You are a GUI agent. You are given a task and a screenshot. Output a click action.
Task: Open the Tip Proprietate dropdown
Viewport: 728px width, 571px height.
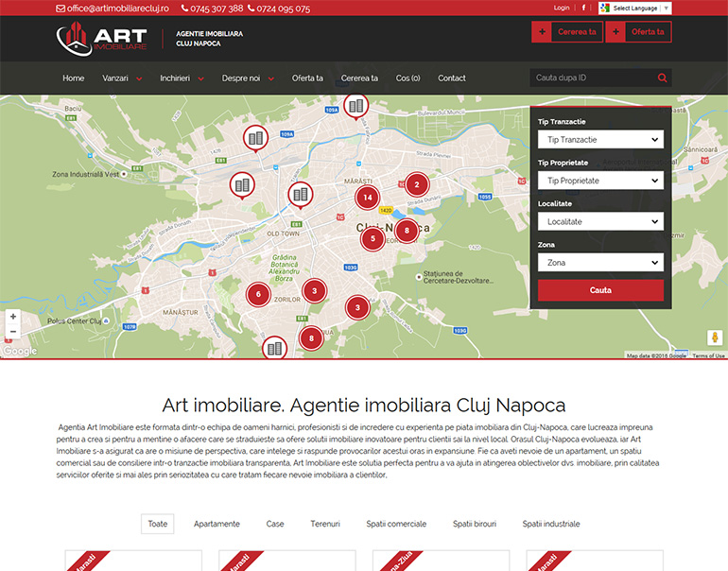pos(600,181)
